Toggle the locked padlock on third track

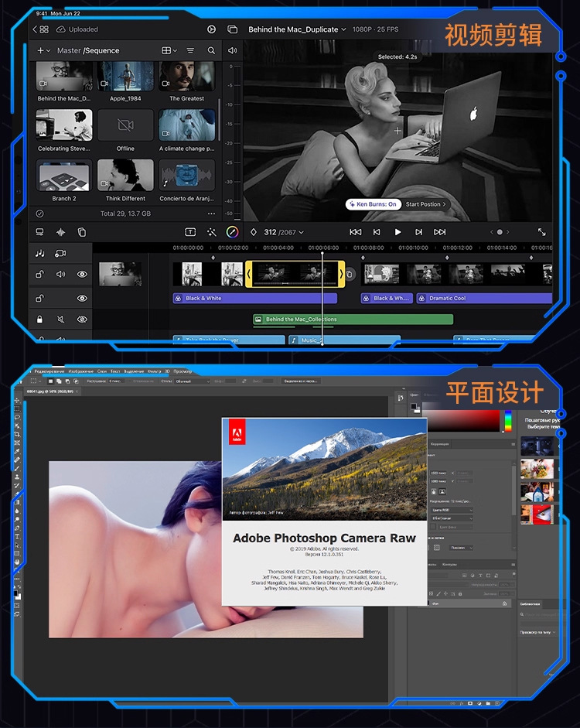click(40, 319)
